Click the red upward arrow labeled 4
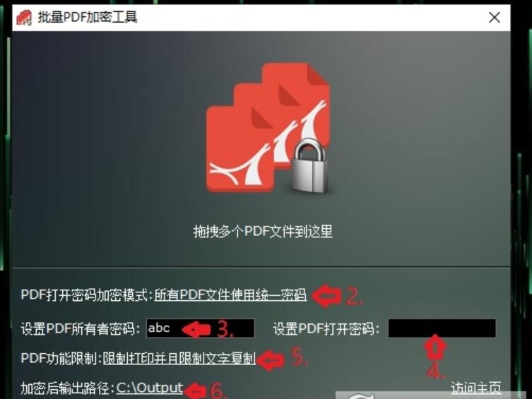Image resolution: width=532 pixels, height=399 pixels. tap(435, 347)
